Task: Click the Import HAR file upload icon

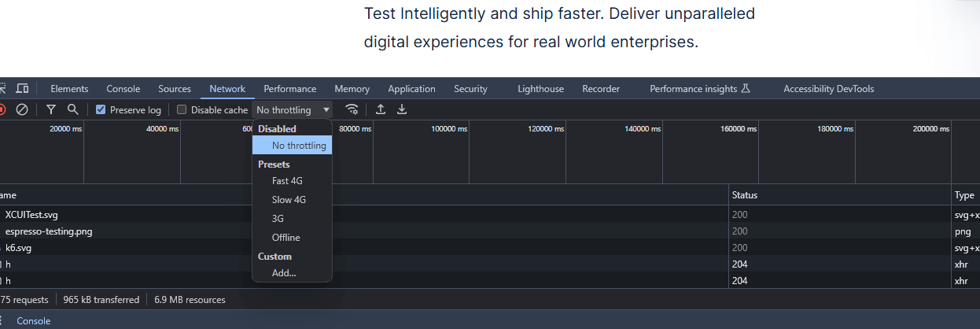Action: tap(381, 109)
